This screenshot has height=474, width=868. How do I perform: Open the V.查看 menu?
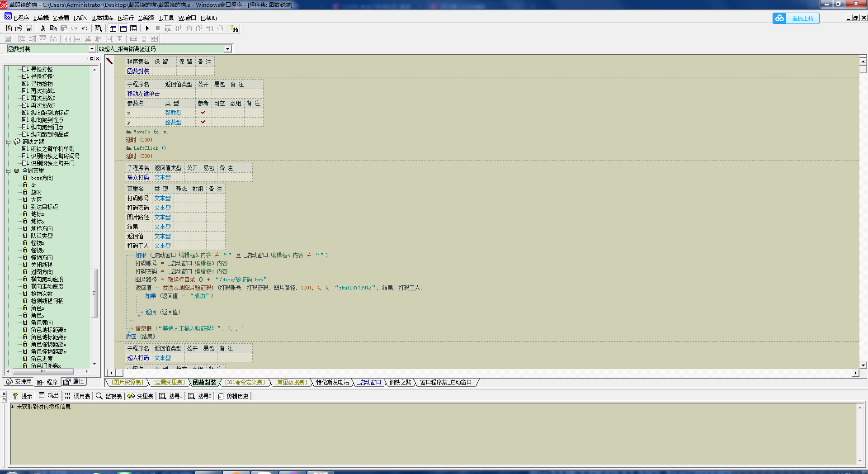click(x=61, y=18)
